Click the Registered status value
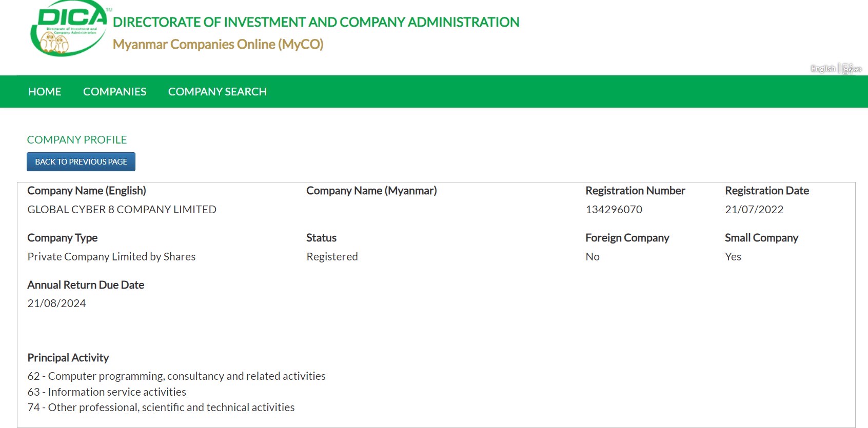 332,257
